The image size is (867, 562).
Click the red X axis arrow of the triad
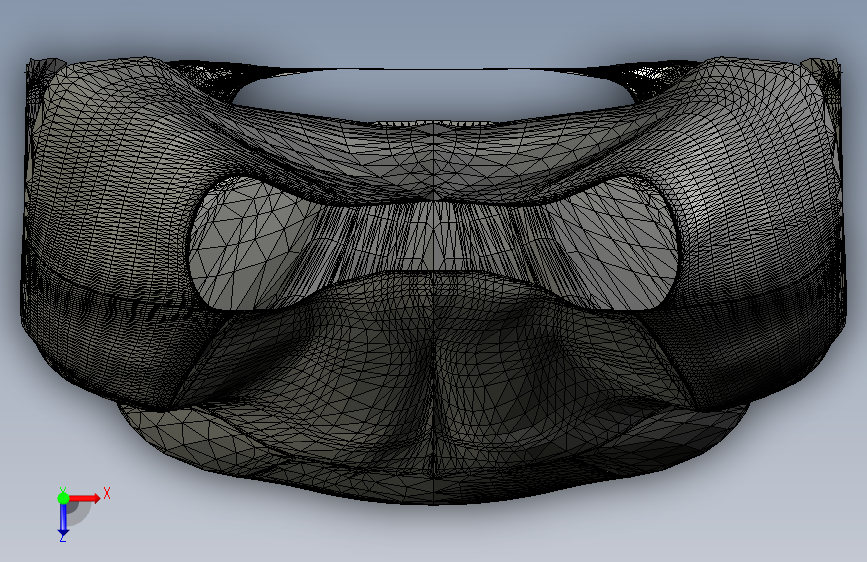pyautogui.click(x=84, y=498)
